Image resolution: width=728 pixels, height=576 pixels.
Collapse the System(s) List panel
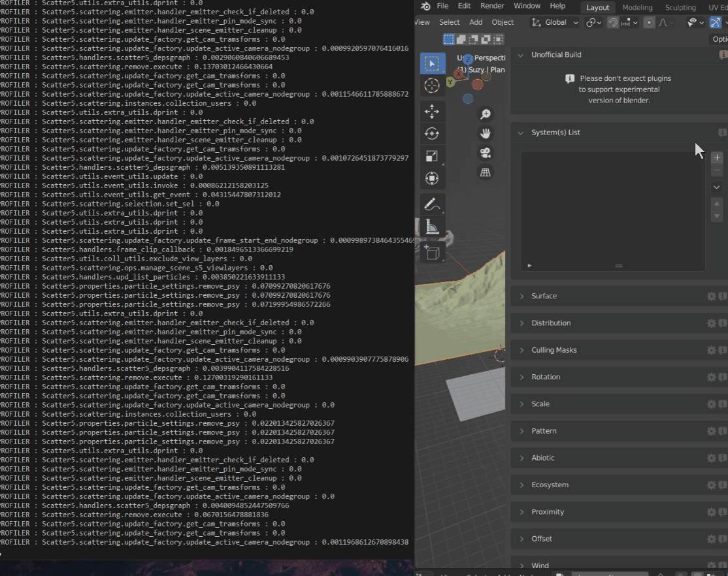521,133
